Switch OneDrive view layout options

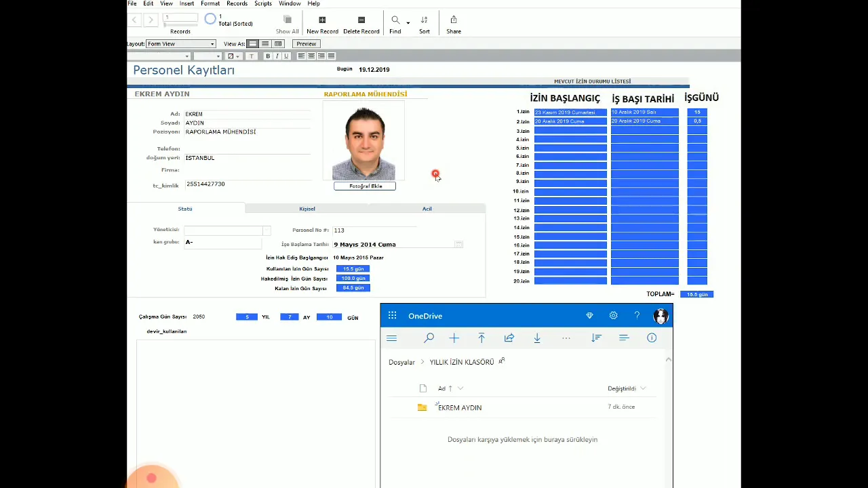624,338
